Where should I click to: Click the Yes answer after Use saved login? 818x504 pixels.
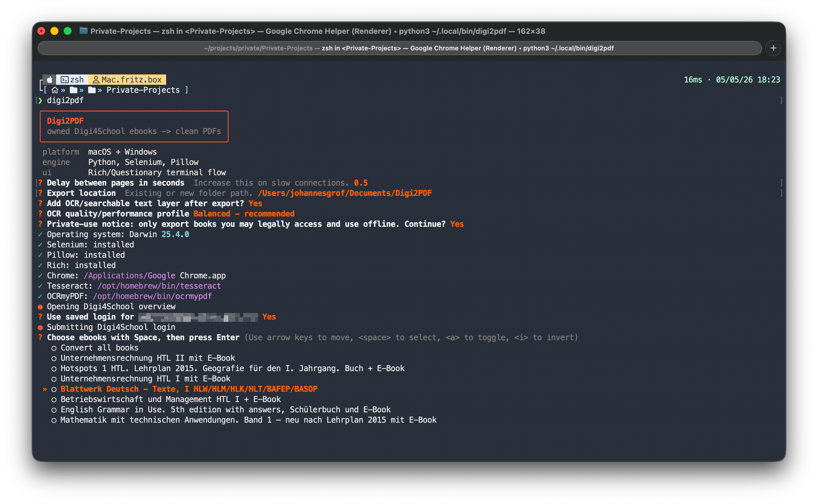[x=269, y=317]
